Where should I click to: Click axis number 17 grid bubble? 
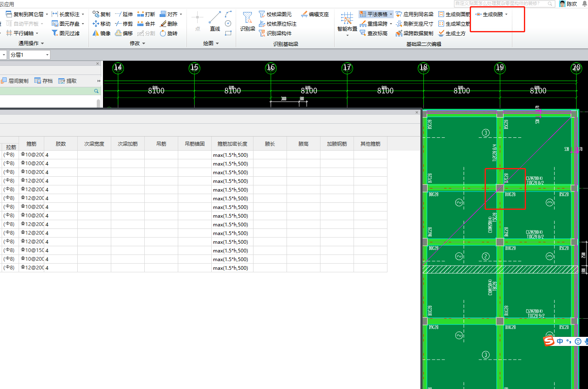347,67
